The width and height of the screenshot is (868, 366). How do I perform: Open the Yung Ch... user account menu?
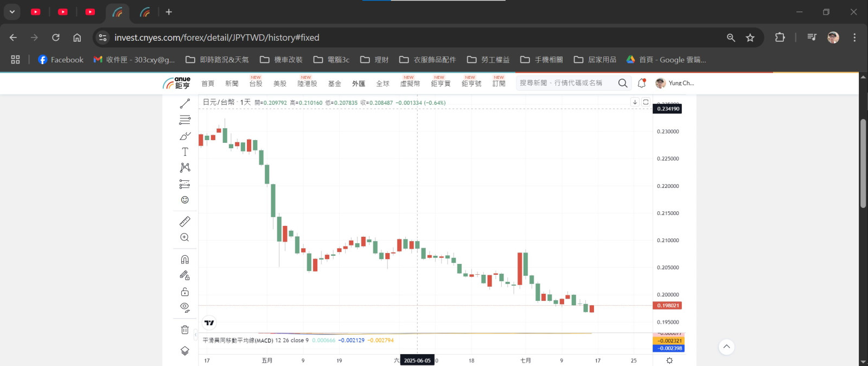675,83
